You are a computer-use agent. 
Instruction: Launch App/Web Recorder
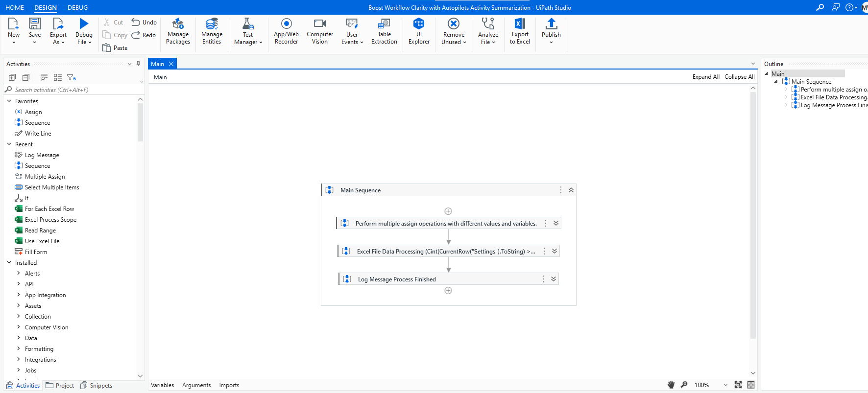[286, 32]
